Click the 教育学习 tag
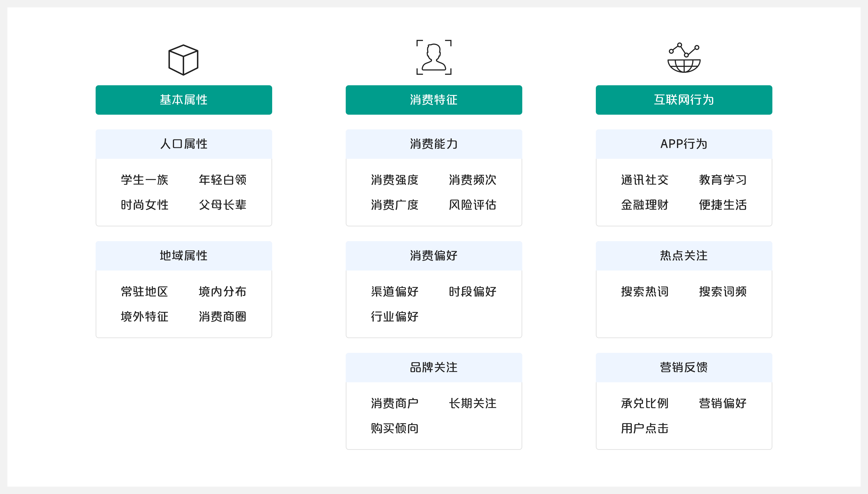868x494 pixels. click(x=723, y=180)
